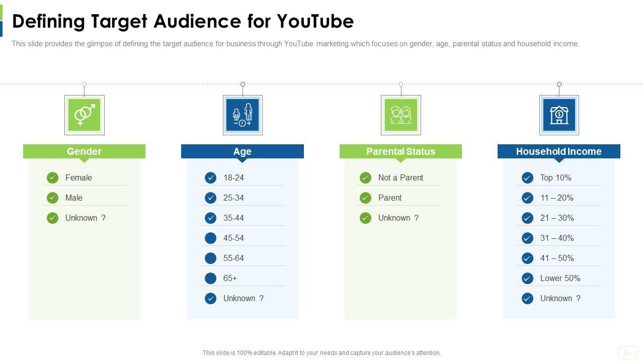Click the "31 – 40%" label

tap(557, 238)
